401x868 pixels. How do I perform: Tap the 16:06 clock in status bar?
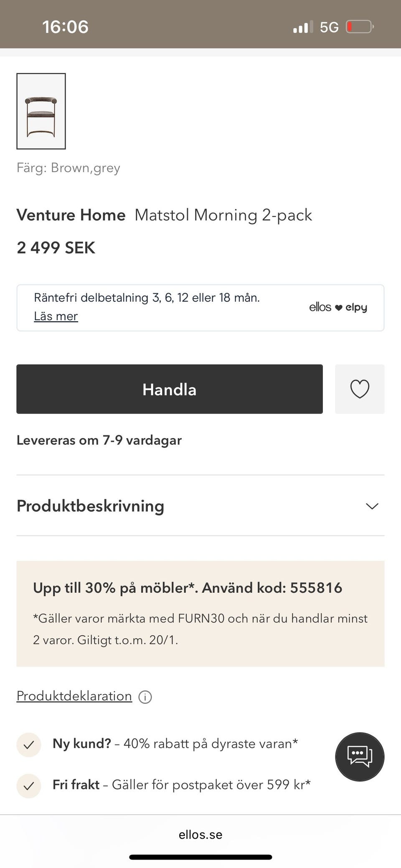tap(65, 27)
